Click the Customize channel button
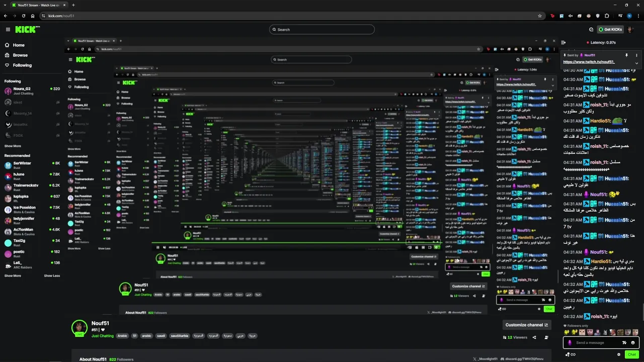The image size is (644, 362). [526, 325]
